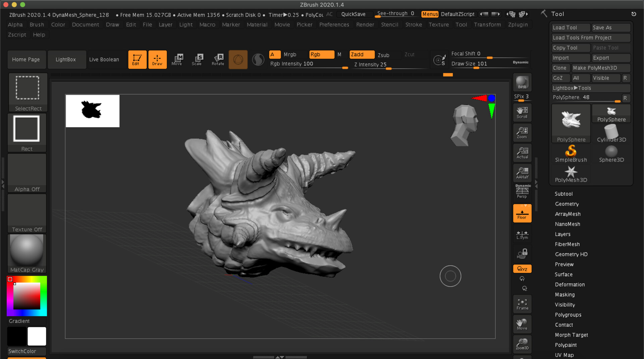Activate Local Symmetry with L.Sym icon
Screen dimensions: 644x359
click(x=522, y=234)
